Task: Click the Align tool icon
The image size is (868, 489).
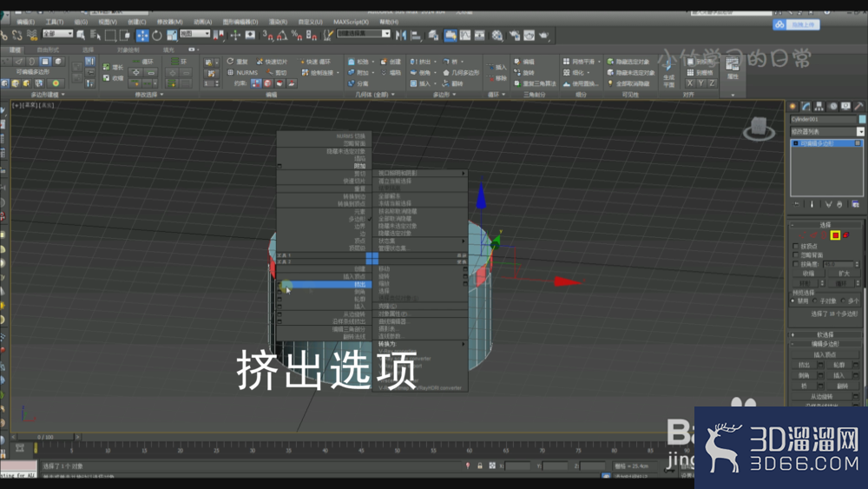Action: (x=416, y=36)
